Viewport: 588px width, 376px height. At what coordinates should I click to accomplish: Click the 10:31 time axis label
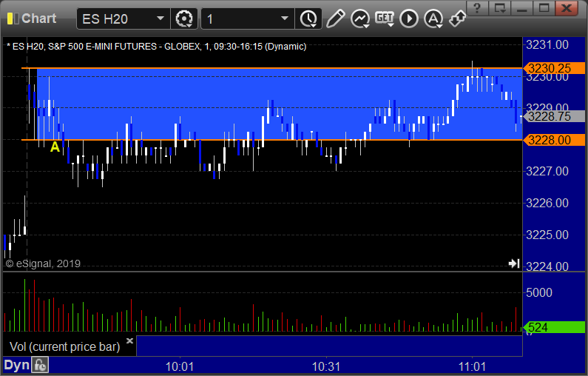pos(326,366)
